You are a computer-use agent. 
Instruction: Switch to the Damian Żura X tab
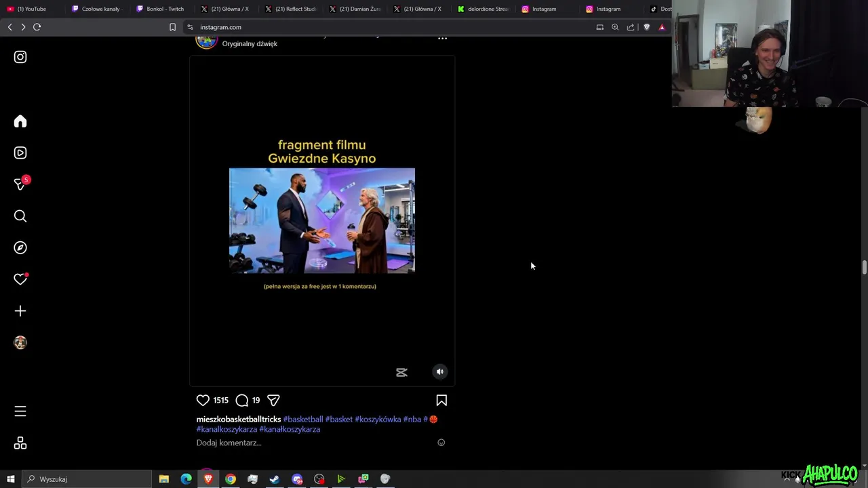(x=355, y=9)
